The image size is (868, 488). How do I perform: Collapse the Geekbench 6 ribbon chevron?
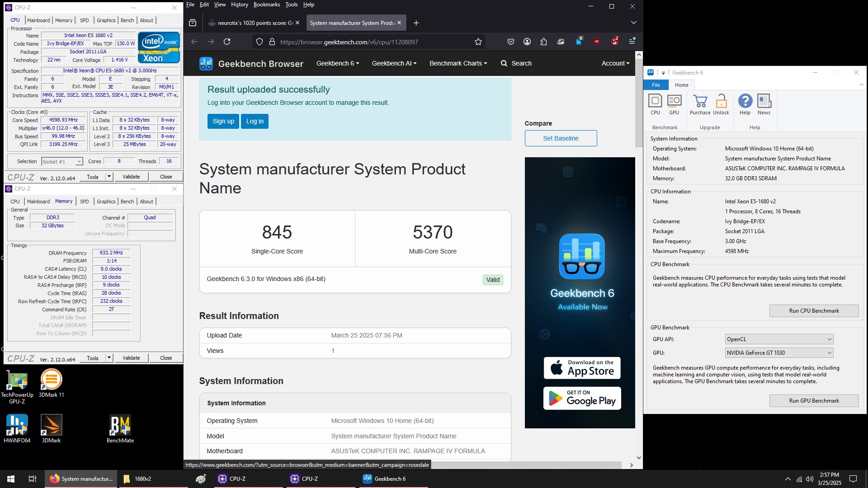[861, 85]
